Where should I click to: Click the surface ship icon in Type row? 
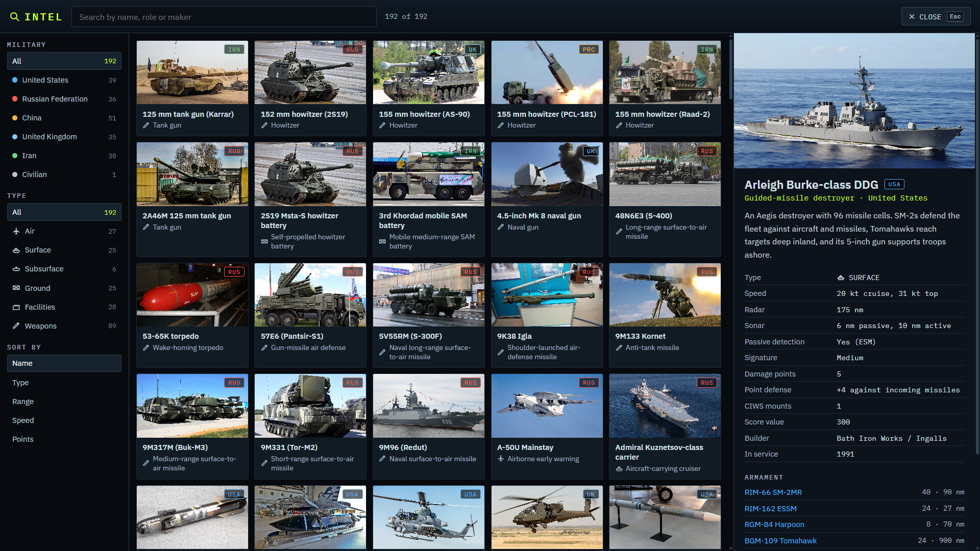point(841,278)
